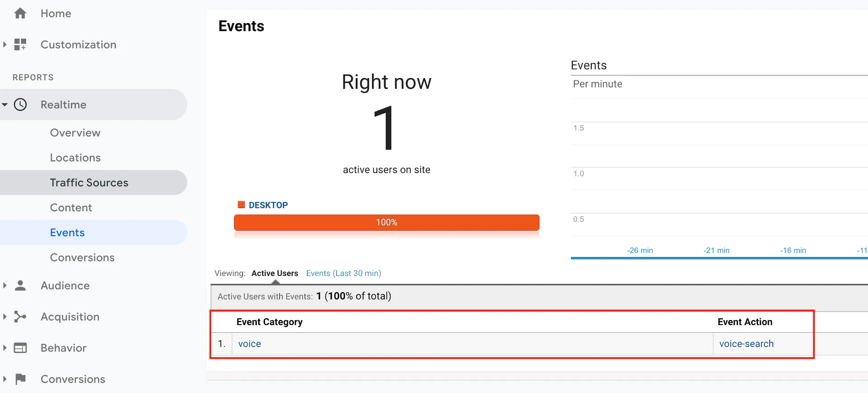
Task: Open the Realtime Overview report
Action: [x=75, y=133]
